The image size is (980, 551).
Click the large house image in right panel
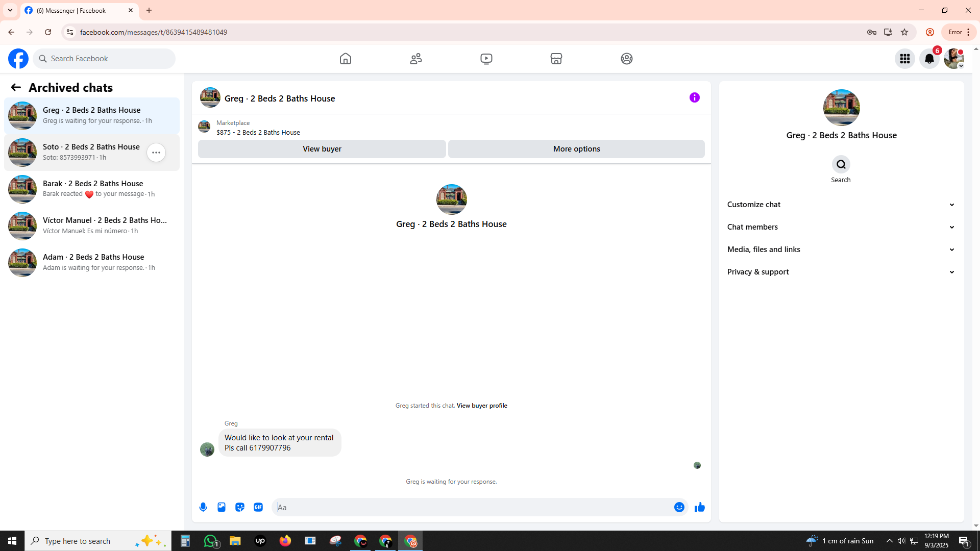[841, 108]
